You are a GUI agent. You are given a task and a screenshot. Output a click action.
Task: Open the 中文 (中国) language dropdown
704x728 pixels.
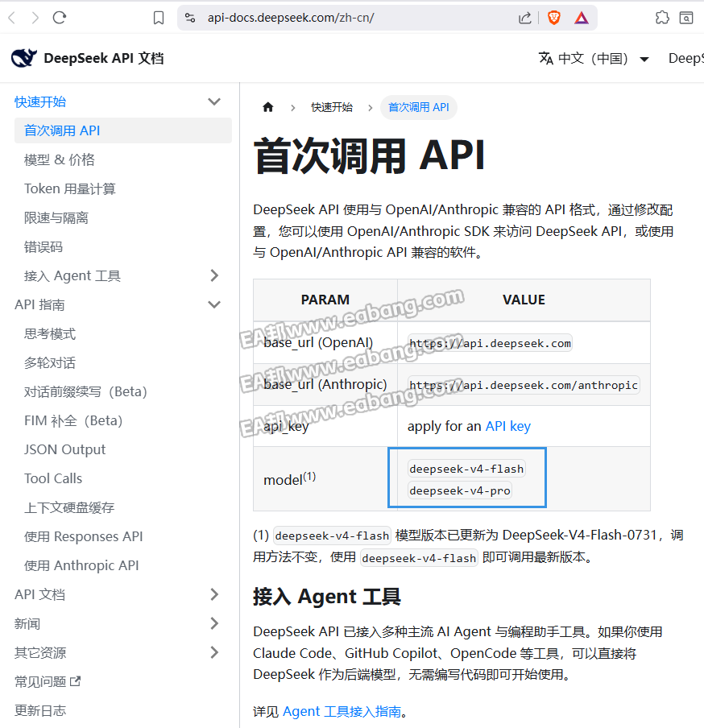click(x=594, y=59)
